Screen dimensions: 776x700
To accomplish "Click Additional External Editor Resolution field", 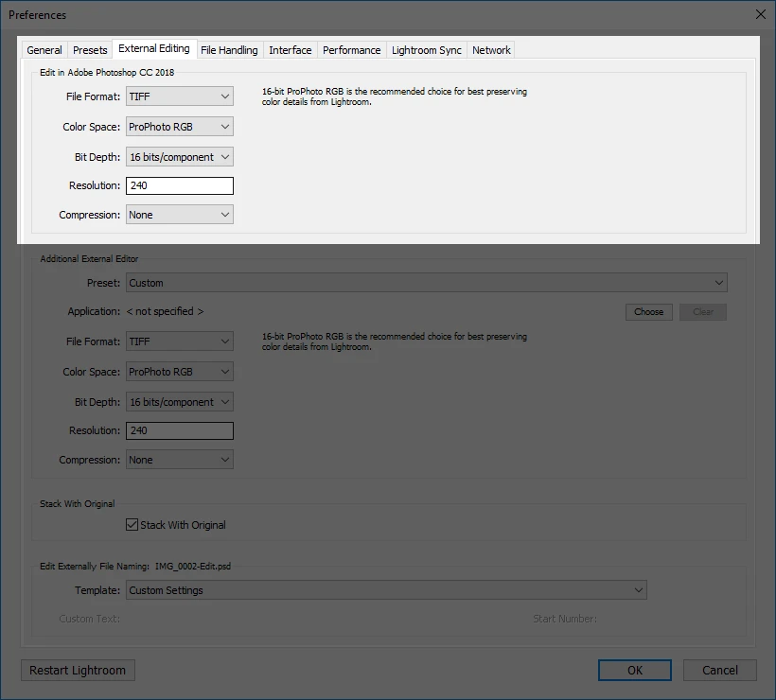I will point(180,430).
